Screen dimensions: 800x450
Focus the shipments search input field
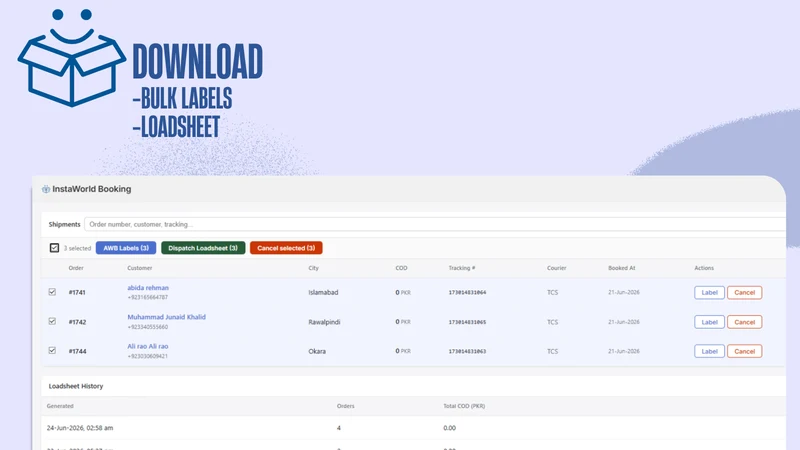(x=435, y=224)
